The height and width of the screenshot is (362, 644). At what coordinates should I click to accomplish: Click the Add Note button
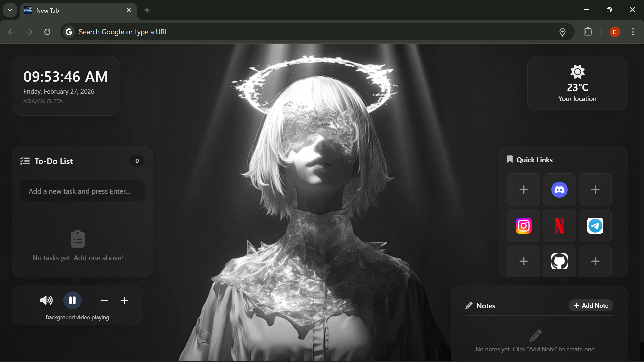tap(591, 305)
